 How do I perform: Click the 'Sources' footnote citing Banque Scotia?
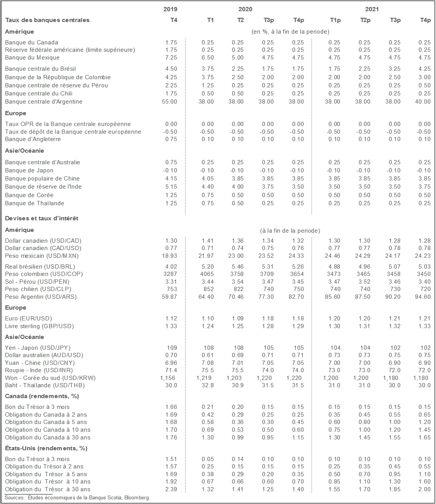(x=77, y=498)
